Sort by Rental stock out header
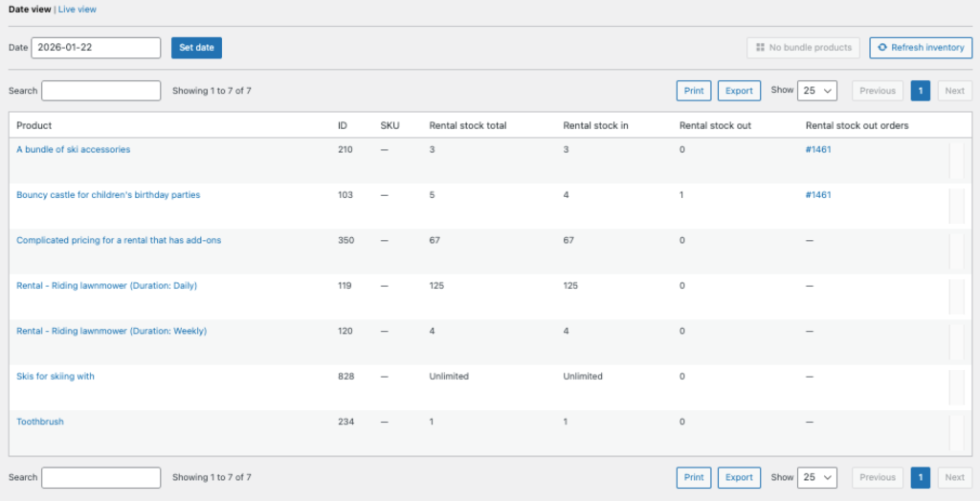Screen dimensions: 980x501 click(715, 125)
